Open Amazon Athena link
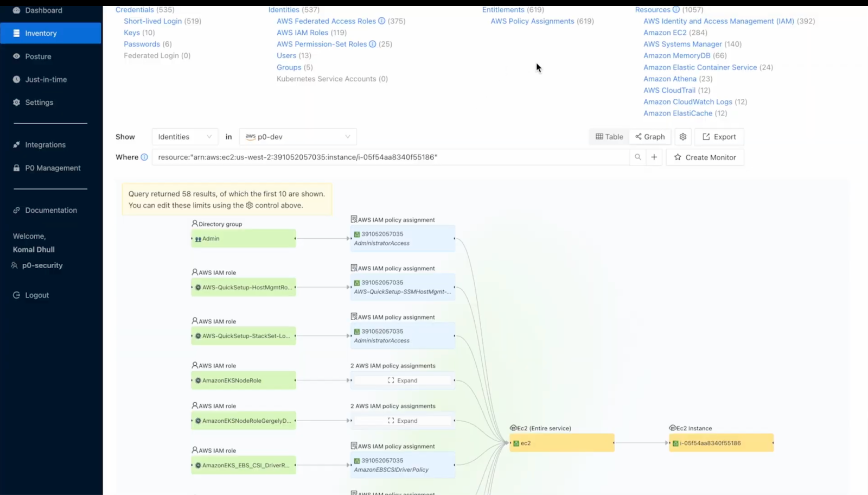868x495 pixels. pos(670,79)
